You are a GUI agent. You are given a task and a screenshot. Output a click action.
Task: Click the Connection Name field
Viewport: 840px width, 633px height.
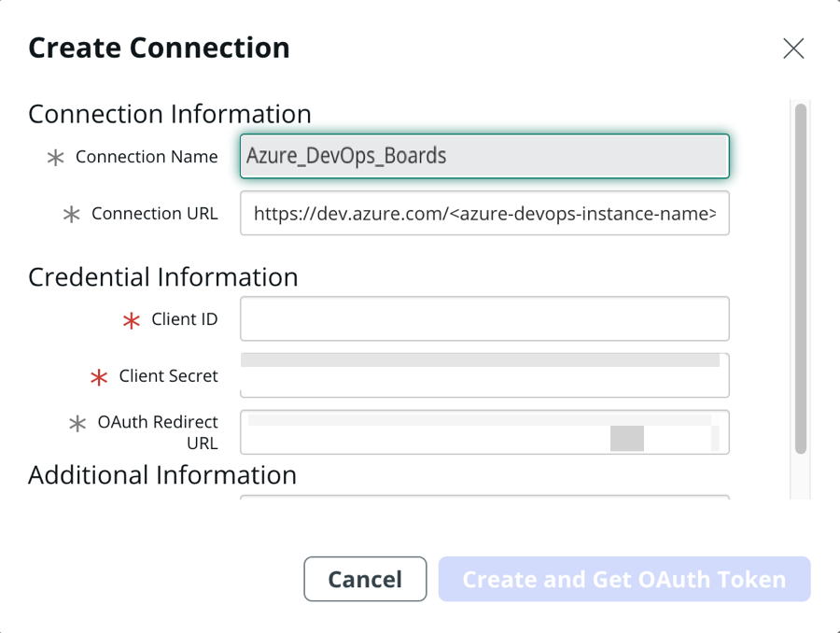pyautogui.click(x=484, y=156)
